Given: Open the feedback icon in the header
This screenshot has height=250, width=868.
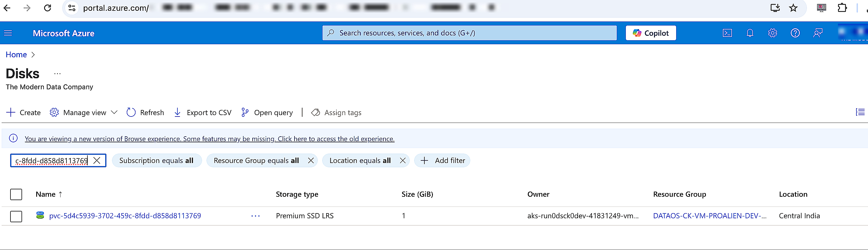Looking at the screenshot, I should tap(818, 33).
